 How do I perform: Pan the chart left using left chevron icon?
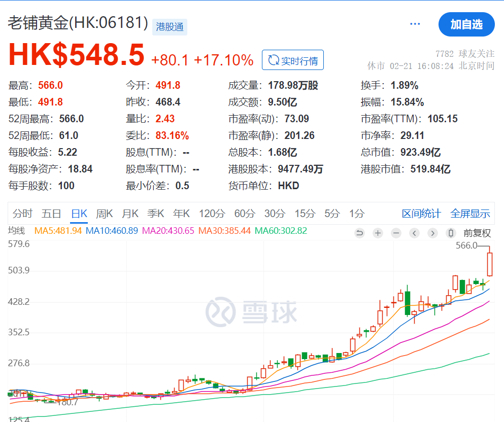tap(414, 233)
